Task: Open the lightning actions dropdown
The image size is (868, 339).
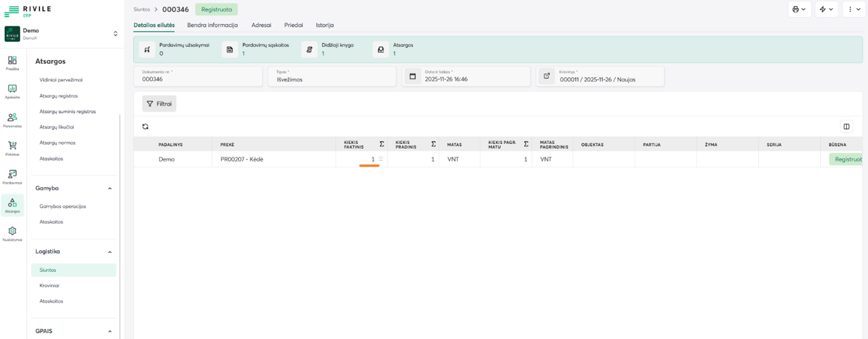Action: click(x=826, y=9)
